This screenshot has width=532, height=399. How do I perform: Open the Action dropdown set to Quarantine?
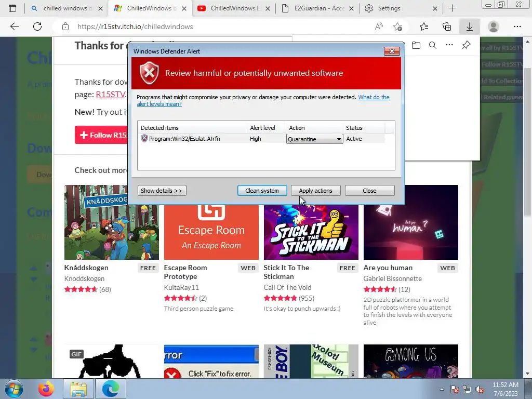pyautogui.click(x=314, y=139)
